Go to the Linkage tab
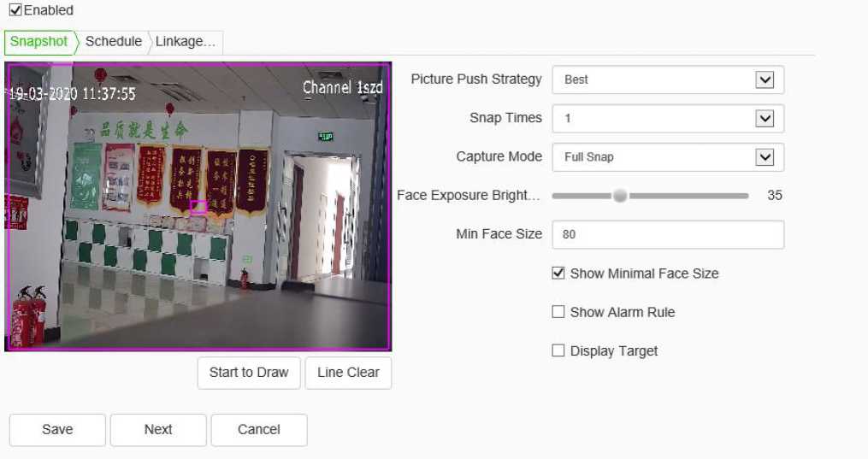868x459 pixels. coord(184,42)
